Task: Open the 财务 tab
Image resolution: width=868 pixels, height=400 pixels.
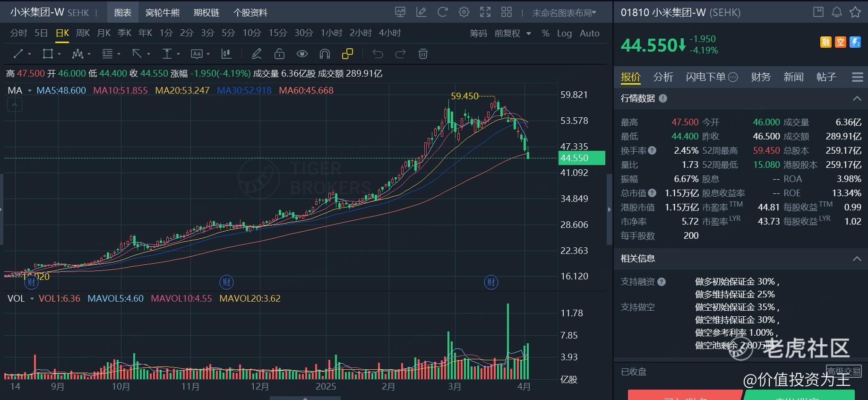Action: (761, 77)
